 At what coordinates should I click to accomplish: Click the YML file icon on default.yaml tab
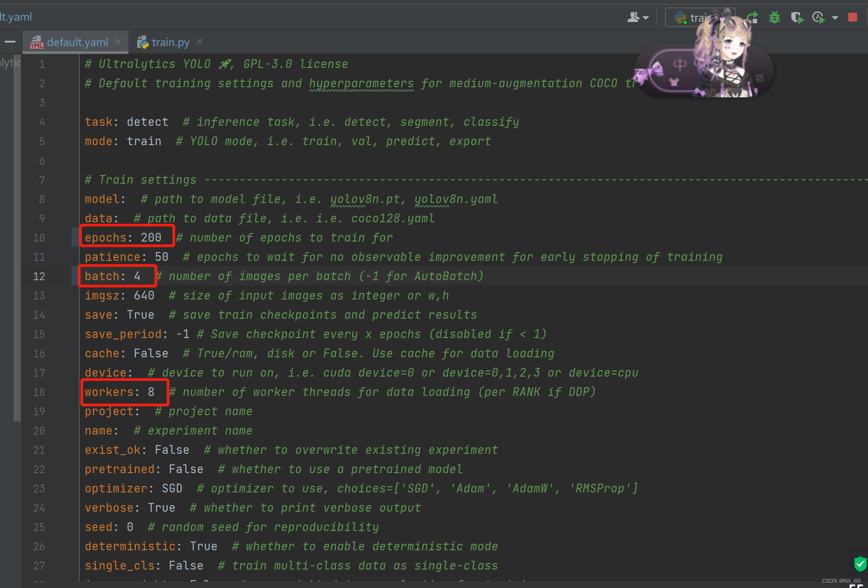coord(36,42)
